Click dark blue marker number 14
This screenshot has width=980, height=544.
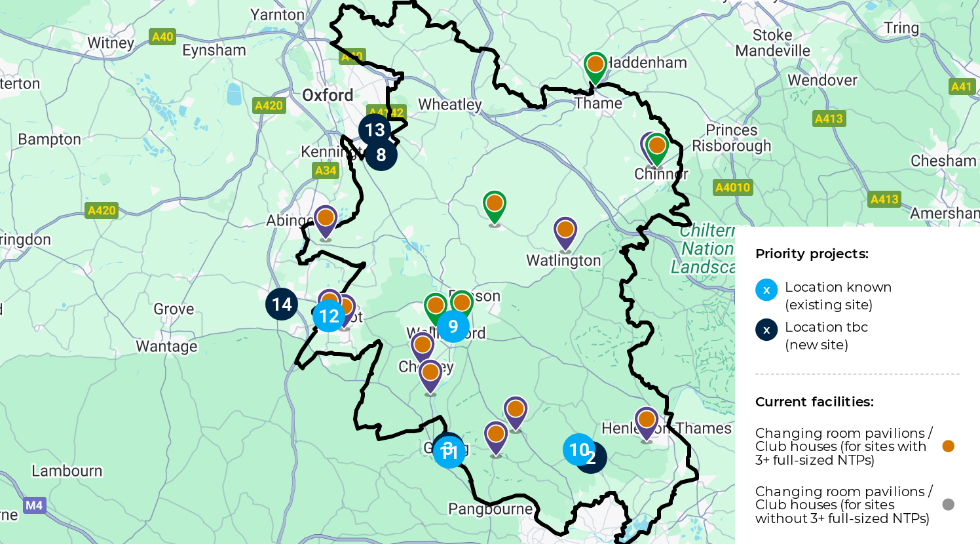(282, 304)
